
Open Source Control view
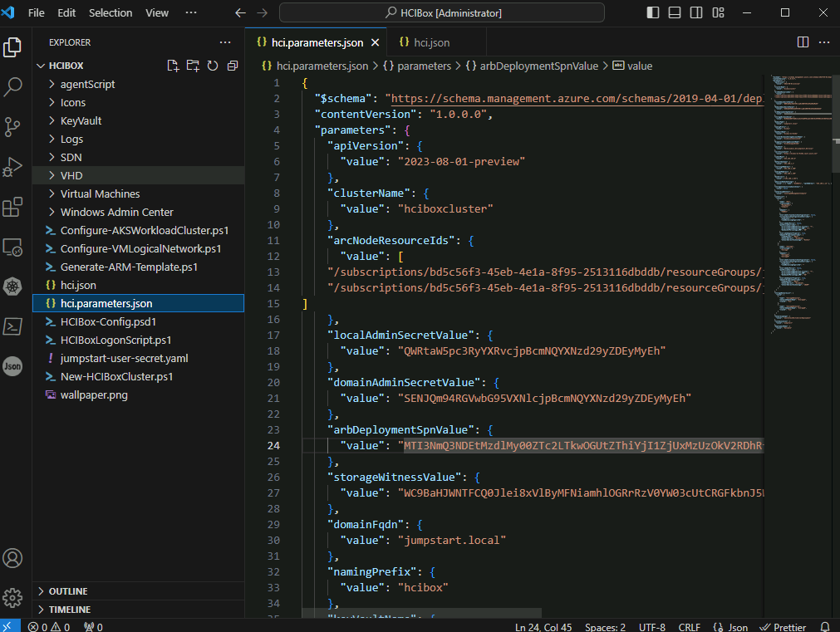[x=12, y=127]
